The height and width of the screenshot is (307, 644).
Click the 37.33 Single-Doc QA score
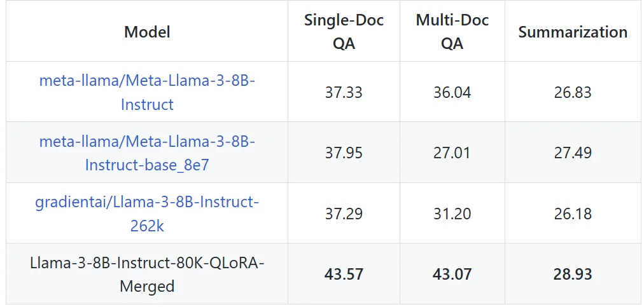point(344,92)
